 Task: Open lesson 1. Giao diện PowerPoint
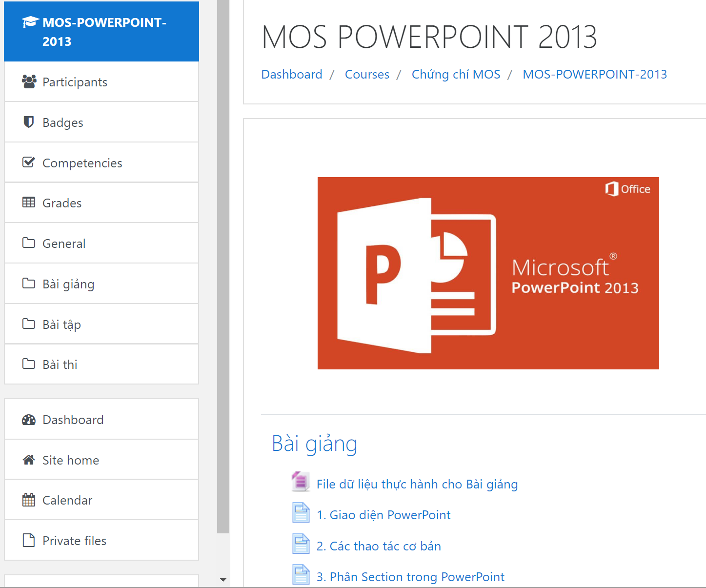coord(383,515)
